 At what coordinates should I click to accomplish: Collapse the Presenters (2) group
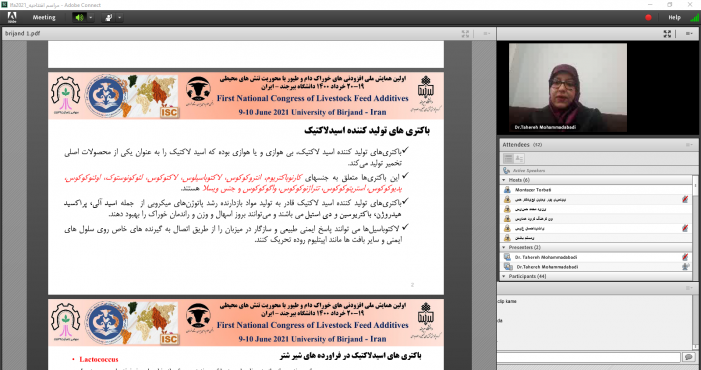pyautogui.click(x=504, y=247)
